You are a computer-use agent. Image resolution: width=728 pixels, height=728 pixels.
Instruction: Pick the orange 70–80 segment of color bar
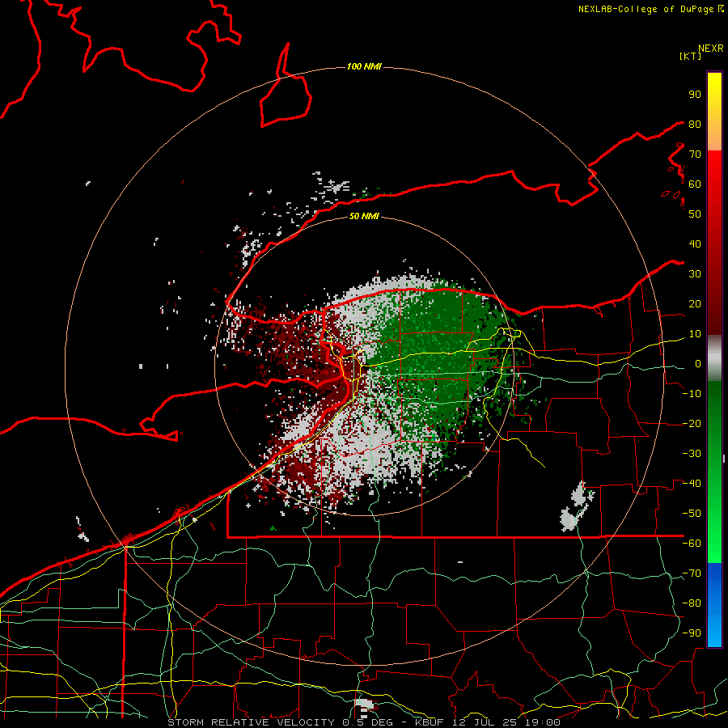[714, 138]
